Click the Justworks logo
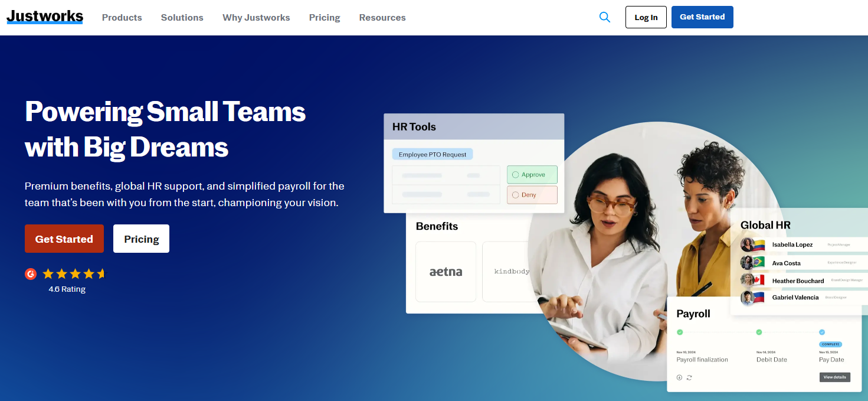The height and width of the screenshot is (401, 868). [45, 17]
